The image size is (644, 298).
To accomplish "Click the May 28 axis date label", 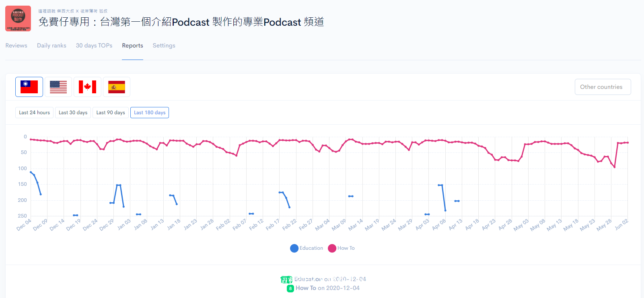I will pos(604,225).
